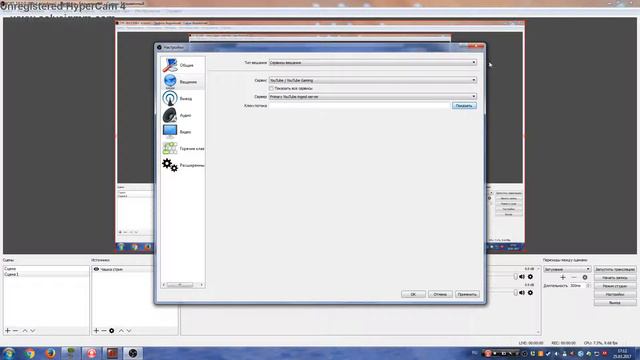Move source up with the up arrow

(x=121, y=330)
